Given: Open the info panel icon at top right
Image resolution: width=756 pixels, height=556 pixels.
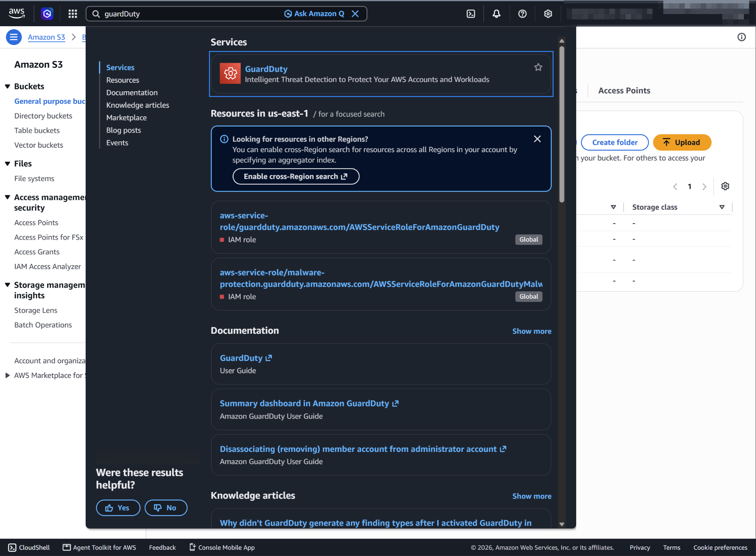Looking at the screenshot, I should click(x=742, y=37).
